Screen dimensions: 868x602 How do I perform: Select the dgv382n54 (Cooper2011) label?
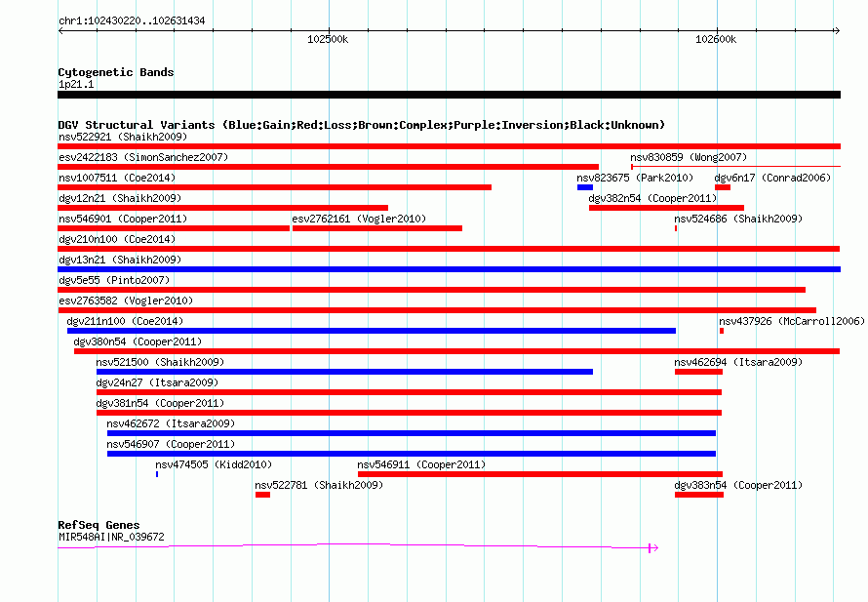[652, 198]
